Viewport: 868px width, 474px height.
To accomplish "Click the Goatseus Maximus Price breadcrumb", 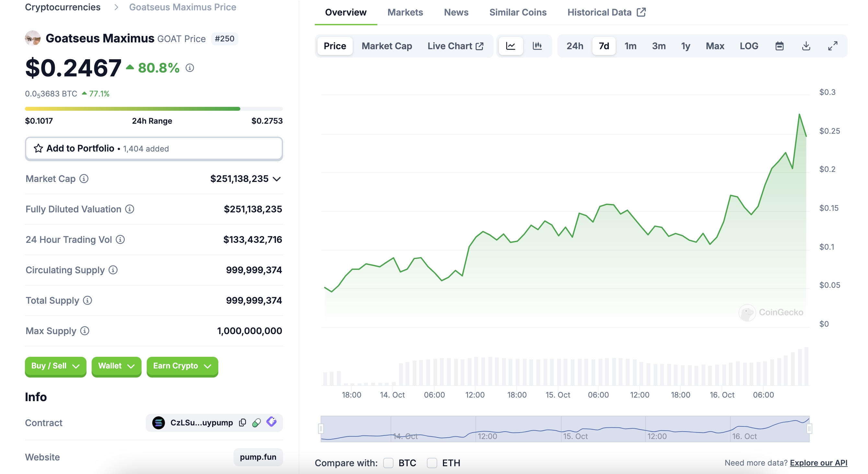I will click(x=183, y=7).
